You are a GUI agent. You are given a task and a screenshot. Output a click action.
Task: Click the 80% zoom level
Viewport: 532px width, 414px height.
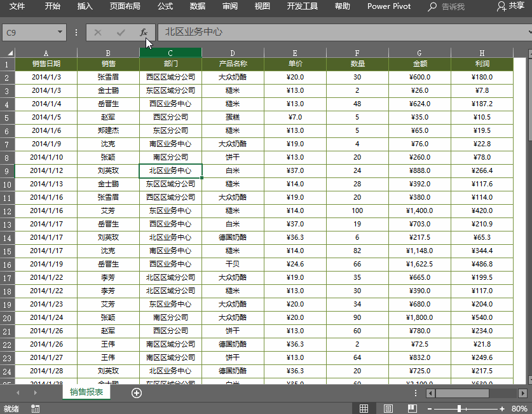[x=519, y=409]
